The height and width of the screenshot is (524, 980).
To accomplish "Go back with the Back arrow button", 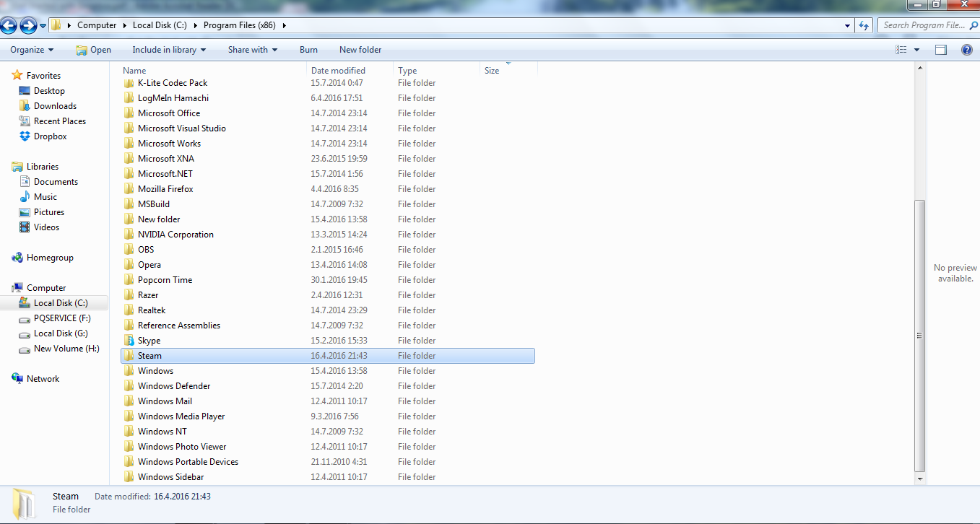I will click(x=9, y=26).
